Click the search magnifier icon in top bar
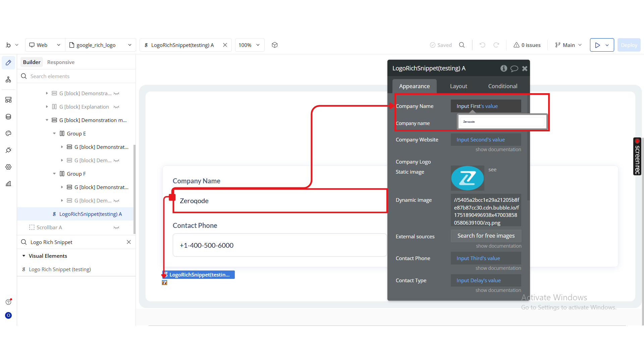 [462, 45]
